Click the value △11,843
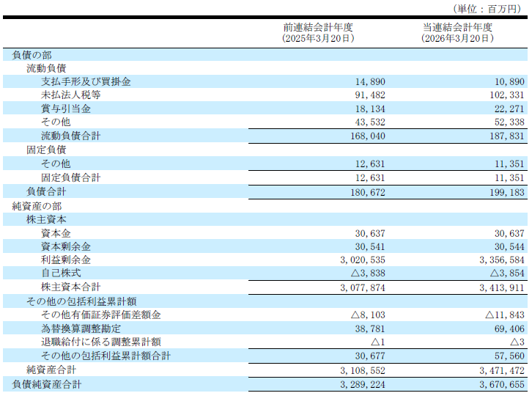This screenshot has width=532, height=393. click(505, 315)
